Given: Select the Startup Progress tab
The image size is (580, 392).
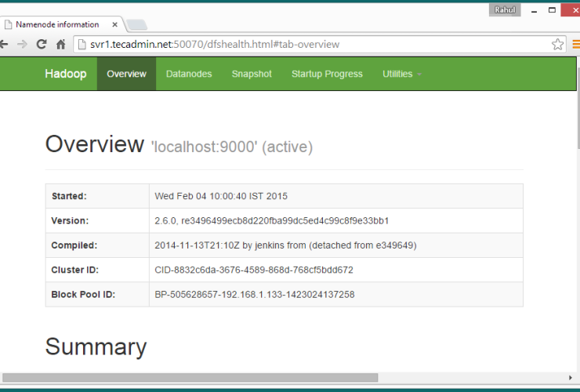Looking at the screenshot, I should [327, 74].
